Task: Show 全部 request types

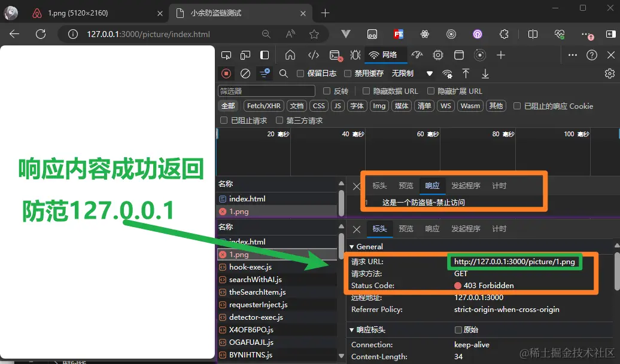Action: pos(228,106)
